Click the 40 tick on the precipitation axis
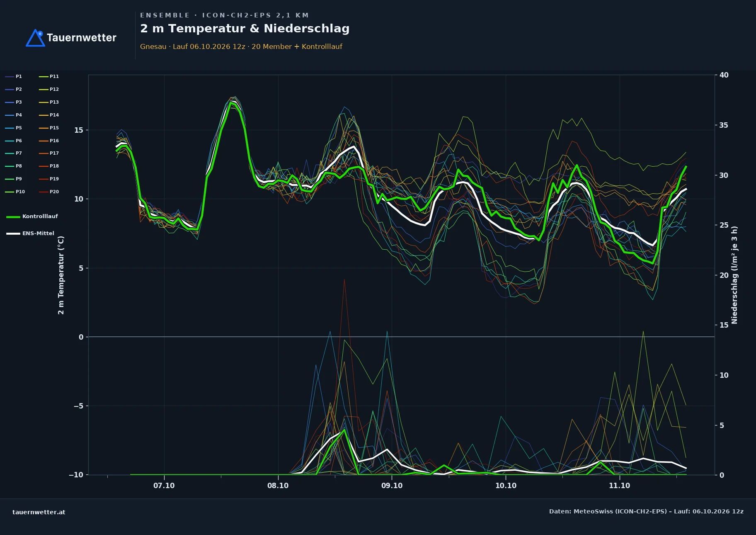Screen dimensions: 756x535 coord(724,75)
